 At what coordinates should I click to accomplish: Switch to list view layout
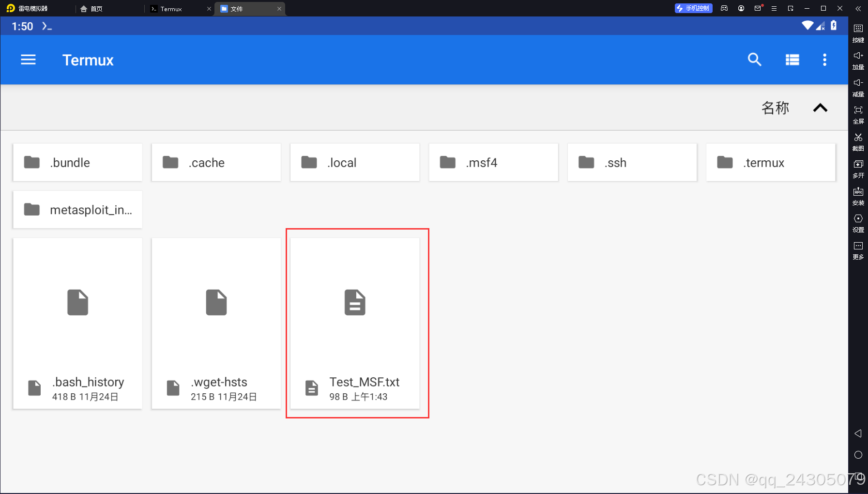pos(792,60)
